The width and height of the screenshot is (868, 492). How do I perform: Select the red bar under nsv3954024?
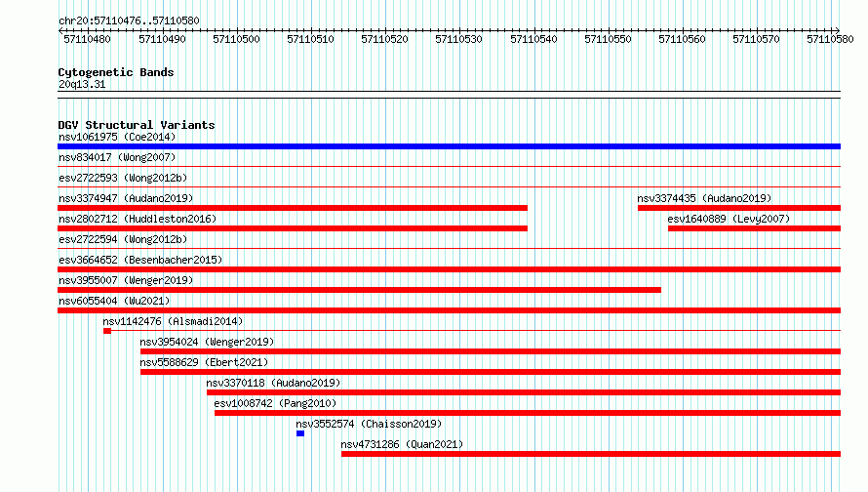click(491, 351)
